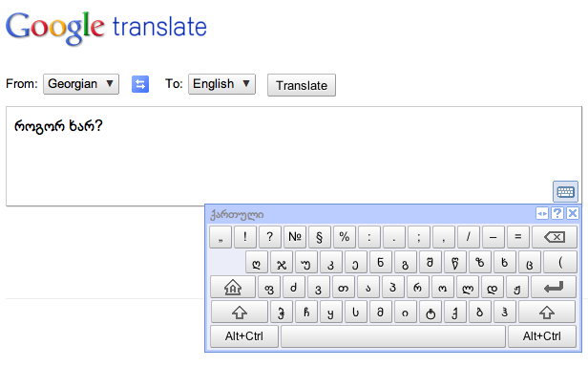Screen dimensions: 588x367
Task: Click the period . key
Action: 393,237
